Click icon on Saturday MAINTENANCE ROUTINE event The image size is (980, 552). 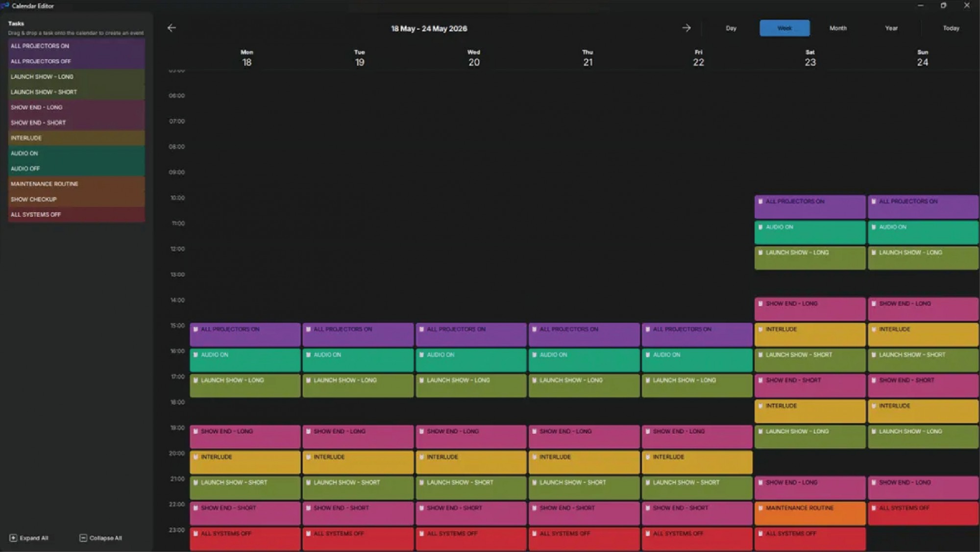(x=760, y=508)
